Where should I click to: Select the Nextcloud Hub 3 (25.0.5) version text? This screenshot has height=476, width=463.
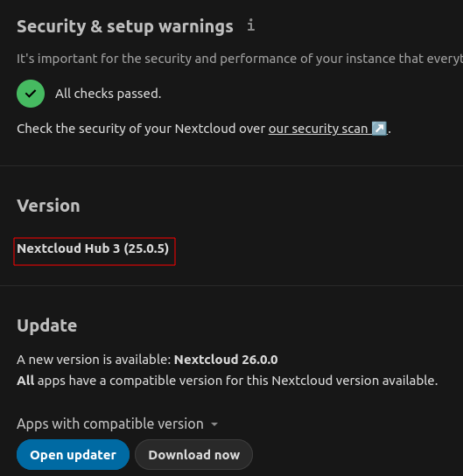click(93, 248)
